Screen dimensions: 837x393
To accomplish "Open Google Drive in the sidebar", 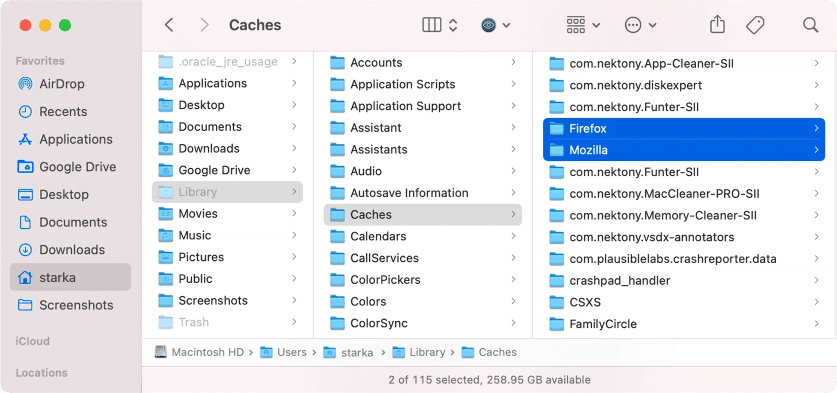I will pyautogui.click(x=70, y=167).
